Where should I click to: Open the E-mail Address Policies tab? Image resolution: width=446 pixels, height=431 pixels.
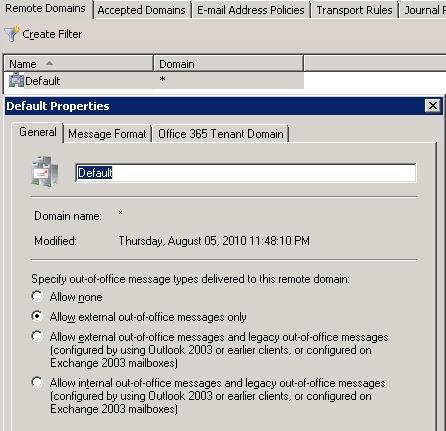[251, 10]
